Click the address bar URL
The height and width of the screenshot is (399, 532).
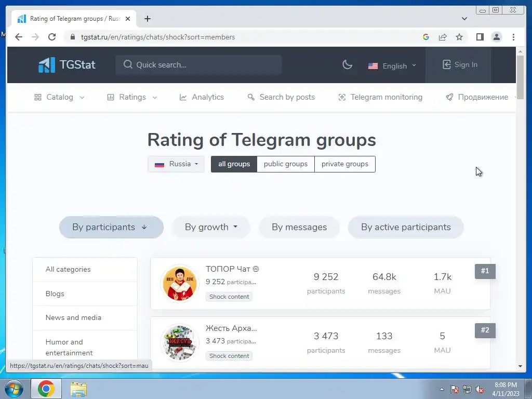point(158,37)
